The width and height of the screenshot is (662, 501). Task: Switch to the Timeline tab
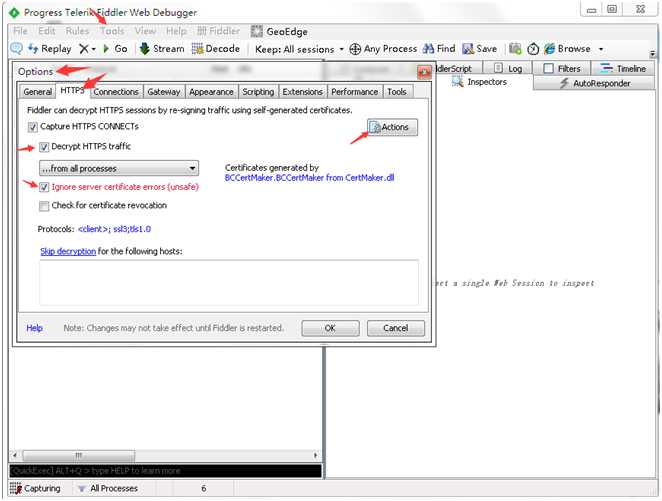coord(623,68)
